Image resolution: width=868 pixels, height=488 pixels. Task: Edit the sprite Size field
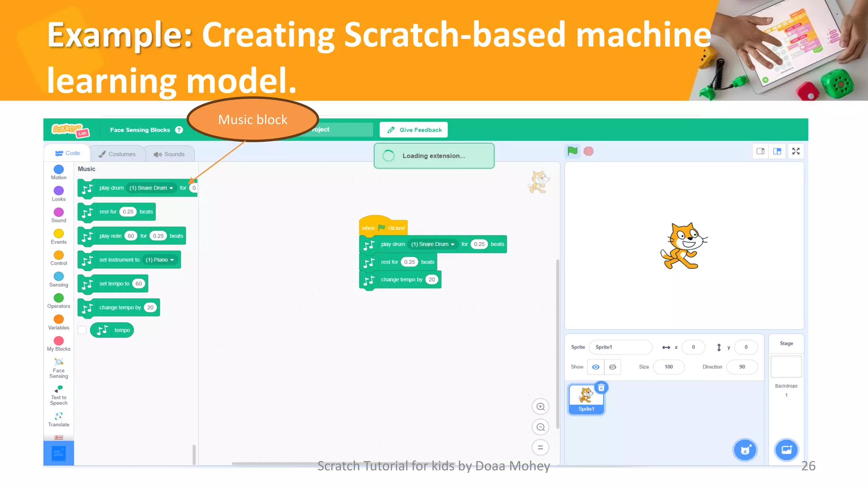(x=669, y=367)
